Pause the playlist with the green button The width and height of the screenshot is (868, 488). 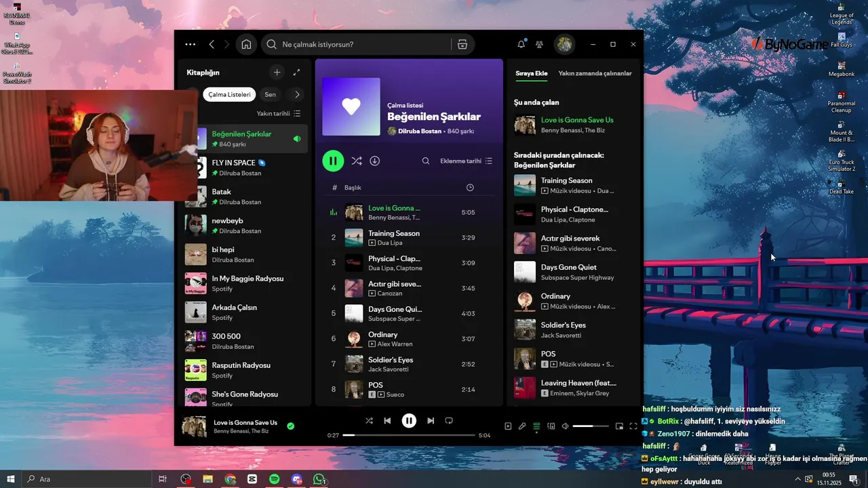(333, 161)
